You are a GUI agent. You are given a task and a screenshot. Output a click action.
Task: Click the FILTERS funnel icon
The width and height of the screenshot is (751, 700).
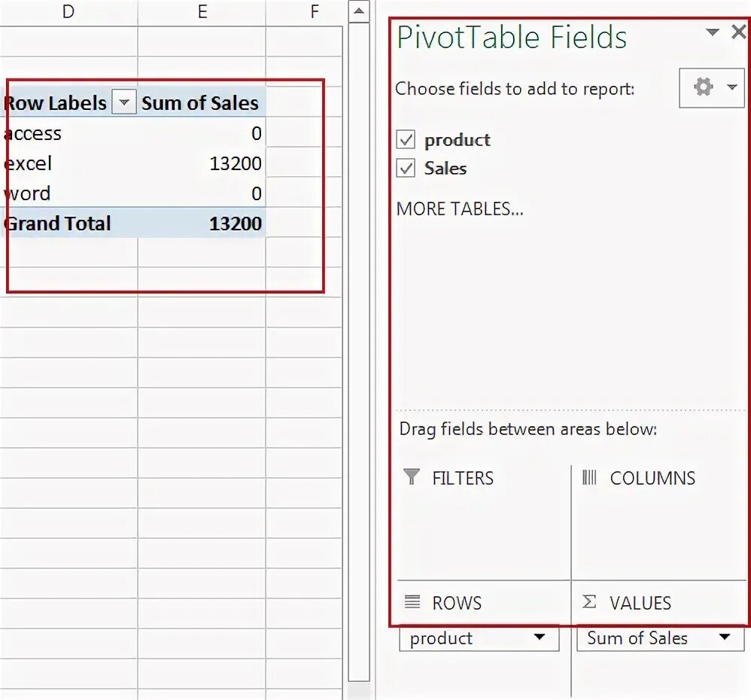tap(411, 477)
